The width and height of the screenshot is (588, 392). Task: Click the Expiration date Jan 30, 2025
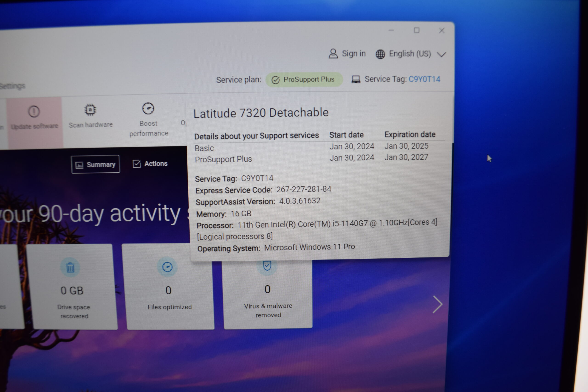407,146
